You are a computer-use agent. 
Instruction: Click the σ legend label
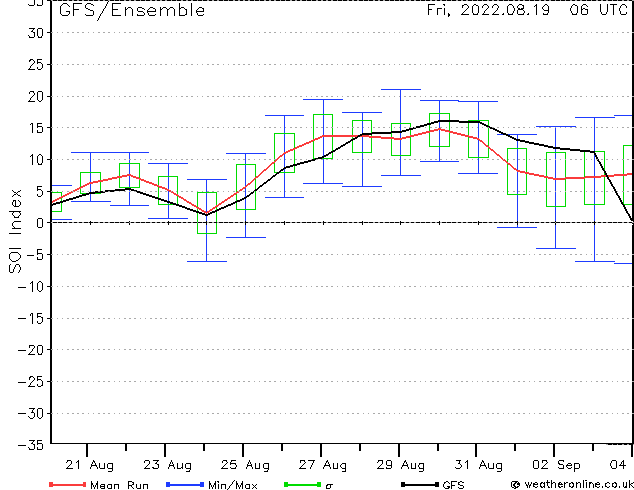[x=329, y=486]
